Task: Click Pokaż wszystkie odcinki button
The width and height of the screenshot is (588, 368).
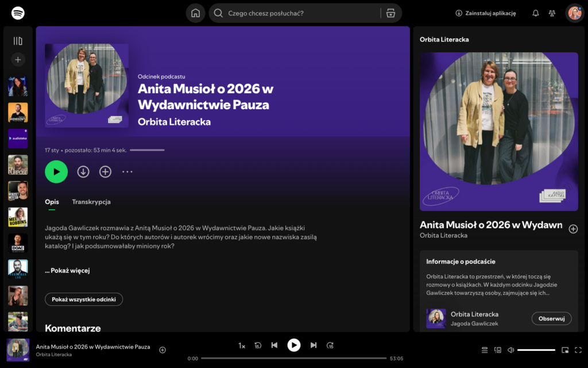Action: pos(84,300)
